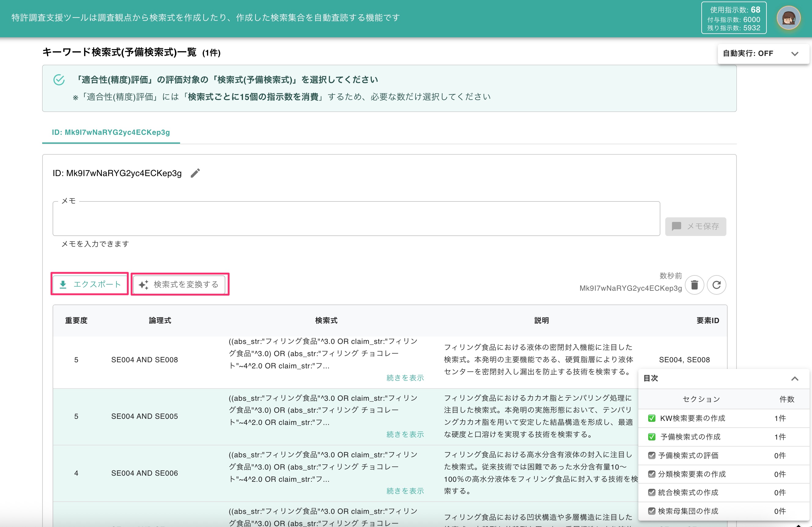Click the trash delete icon
Image resolution: width=812 pixels, height=527 pixels.
pyautogui.click(x=695, y=285)
